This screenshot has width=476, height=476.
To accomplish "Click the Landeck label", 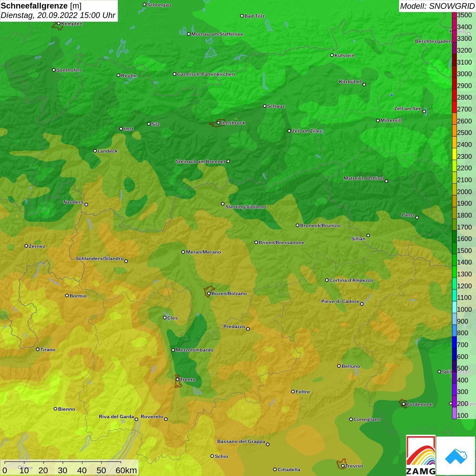I will (107, 151).
